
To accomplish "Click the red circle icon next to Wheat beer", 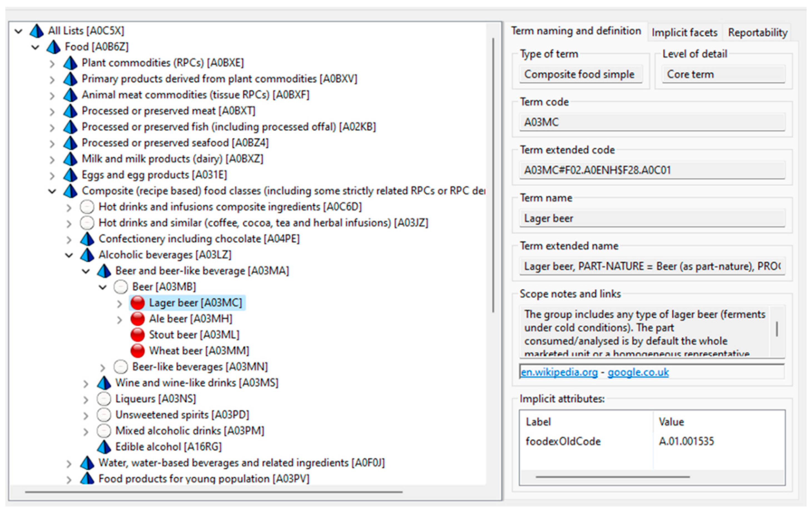I will tap(138, 351).
